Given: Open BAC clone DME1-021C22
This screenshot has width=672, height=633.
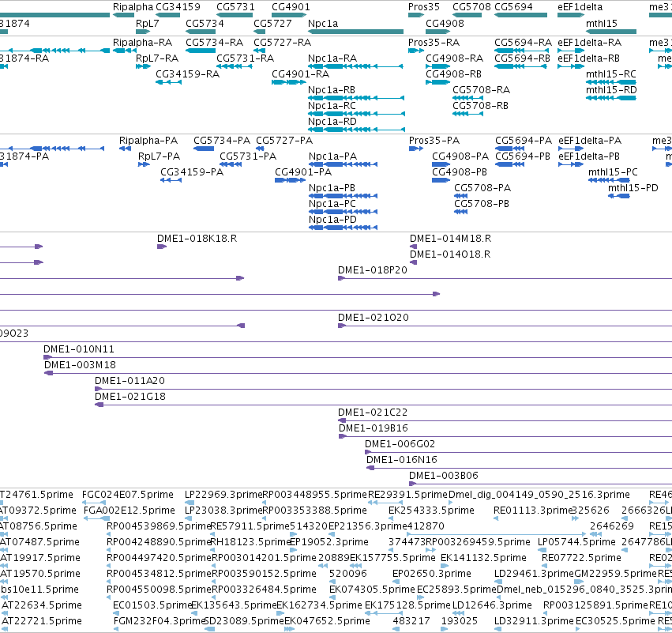Looking at the screenshot, I should (x=373, y=413).
